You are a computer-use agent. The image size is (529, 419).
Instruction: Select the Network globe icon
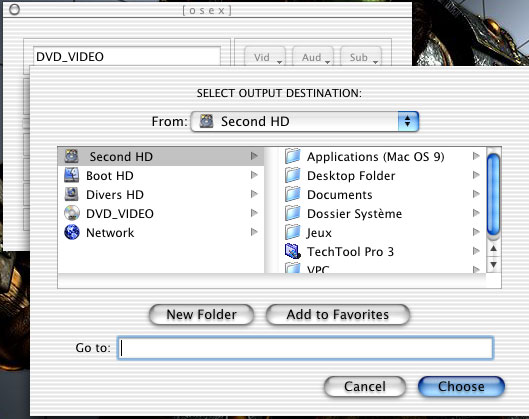[72, 232]
